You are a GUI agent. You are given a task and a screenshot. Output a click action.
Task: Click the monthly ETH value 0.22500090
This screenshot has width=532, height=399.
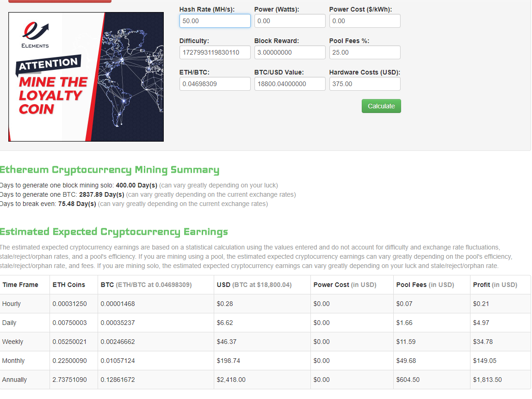point(69,361)
